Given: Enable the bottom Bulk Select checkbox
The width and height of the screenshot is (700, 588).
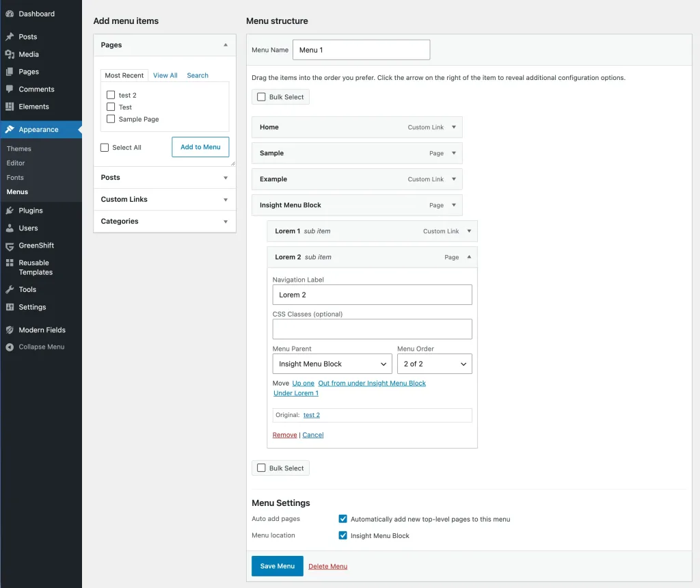Looking at the screenshot, I should [x=261, y=468].
